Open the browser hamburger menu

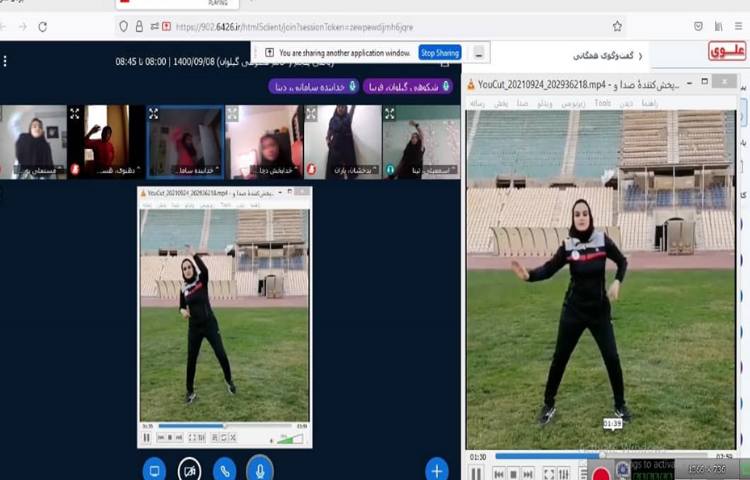(739, 26)
